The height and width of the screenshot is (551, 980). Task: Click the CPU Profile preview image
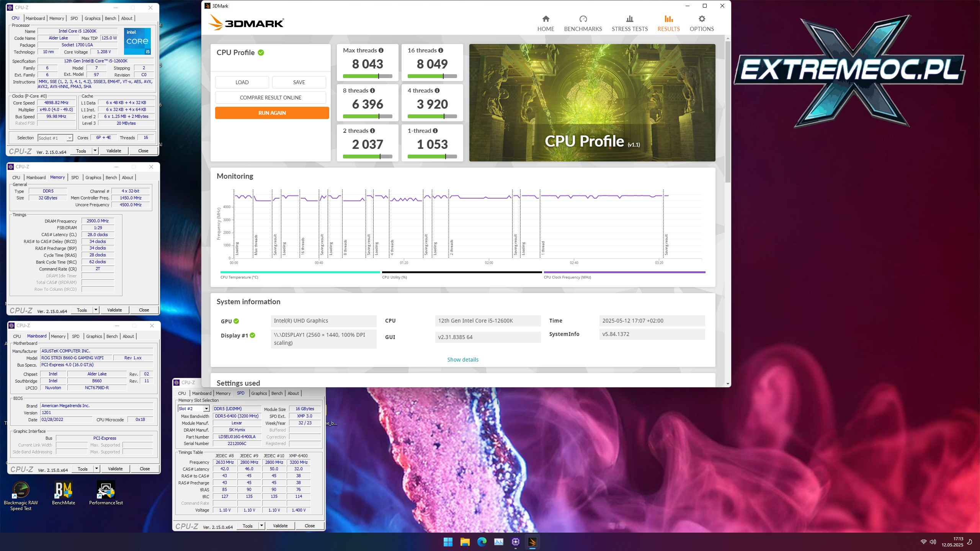tap(592, 103)
